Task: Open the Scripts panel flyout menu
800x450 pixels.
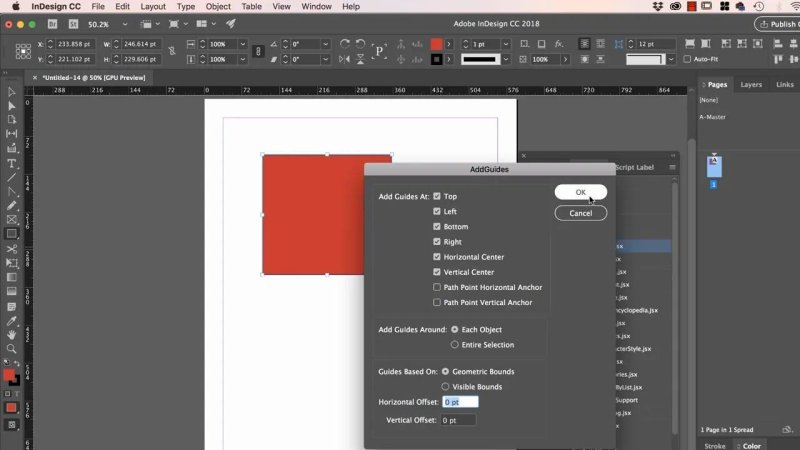Action: tap(672, 167)
